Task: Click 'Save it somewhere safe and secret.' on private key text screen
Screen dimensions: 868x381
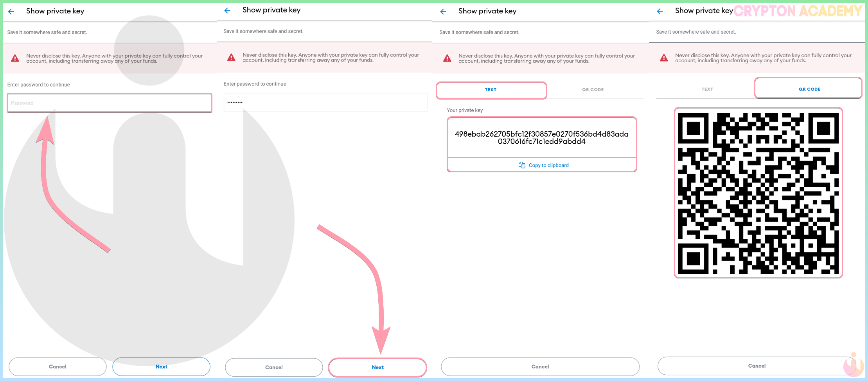Action: click(479, 32)
